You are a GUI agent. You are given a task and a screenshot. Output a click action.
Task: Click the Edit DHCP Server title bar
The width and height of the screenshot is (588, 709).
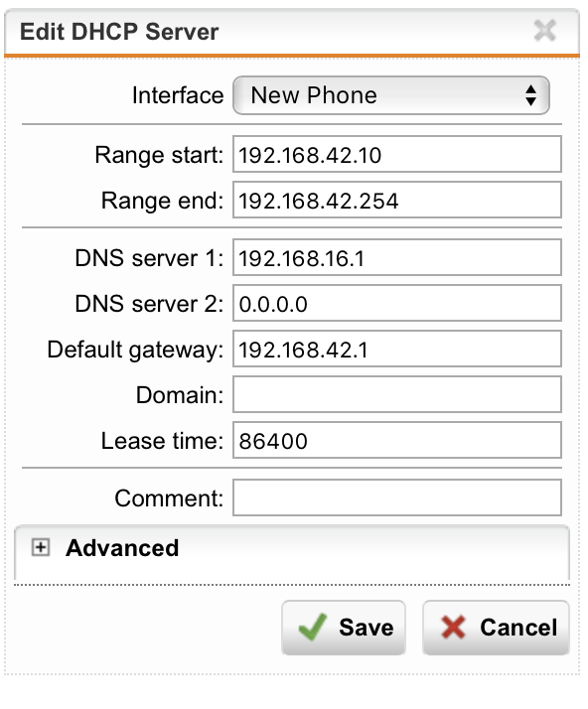pos(292,32)
